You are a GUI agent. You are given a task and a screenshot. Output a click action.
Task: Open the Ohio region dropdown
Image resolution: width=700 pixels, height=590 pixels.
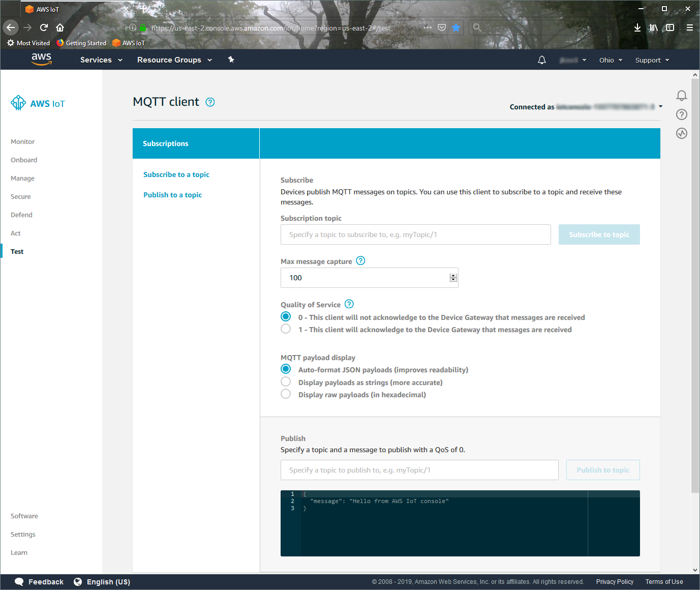click(x=611, y=60)
